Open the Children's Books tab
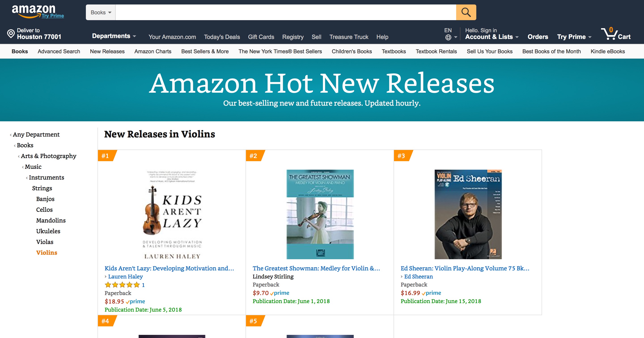 tap(352, 51)
